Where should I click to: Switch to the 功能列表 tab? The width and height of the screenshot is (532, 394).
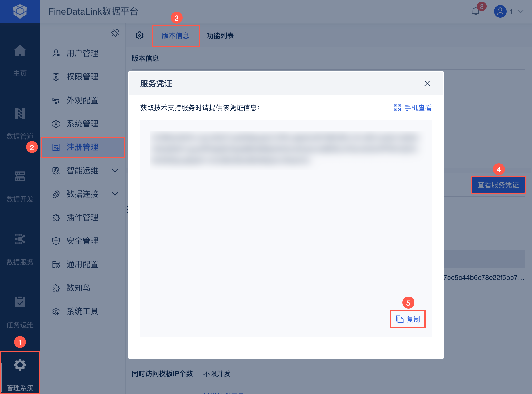point(220,36)
